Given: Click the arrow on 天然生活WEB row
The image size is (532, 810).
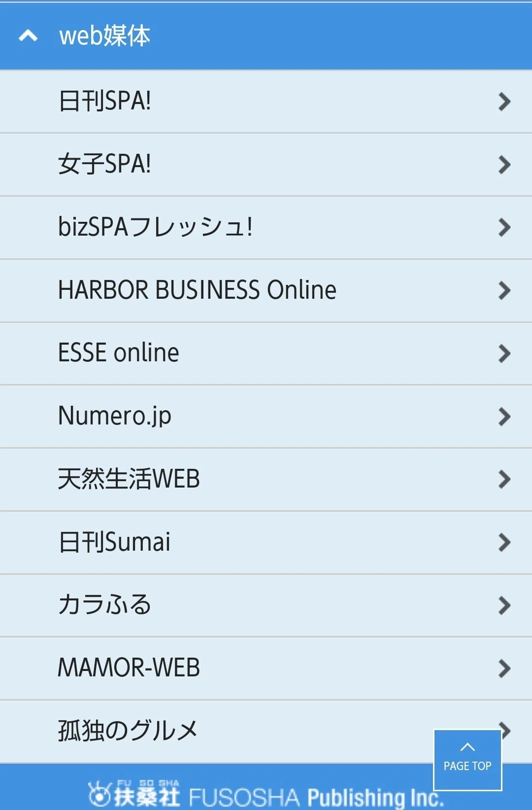Looking at the screenshot, I should point(504,480).
